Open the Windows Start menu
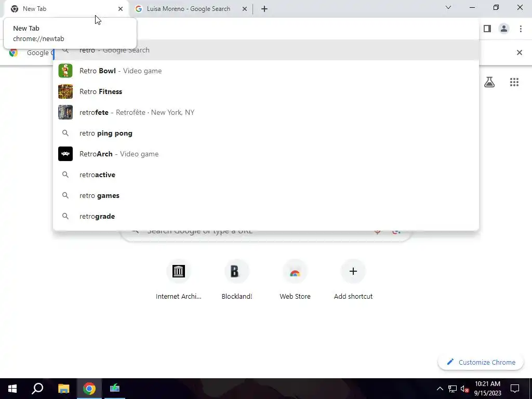The width and height of the screenshot is (532, 399). coord(12,389)
